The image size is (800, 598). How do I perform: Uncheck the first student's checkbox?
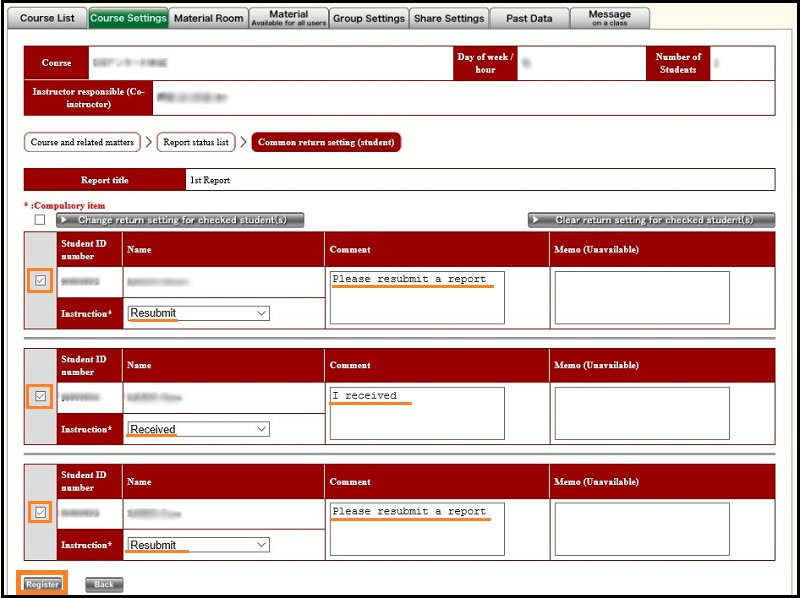click(x=40, y=281)
